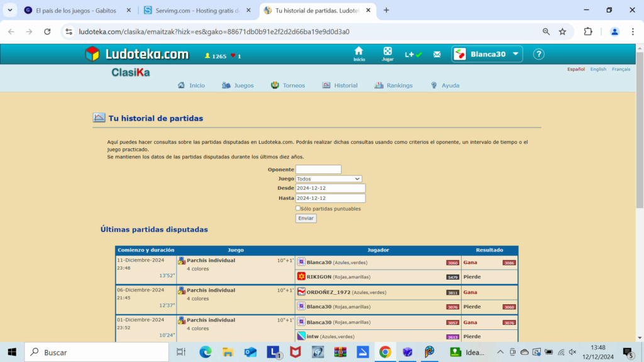Click the ORDOÑEZ_1972 player avatar icon
Image resolution: width=644 pixels, height=362 pixels.
301,292
